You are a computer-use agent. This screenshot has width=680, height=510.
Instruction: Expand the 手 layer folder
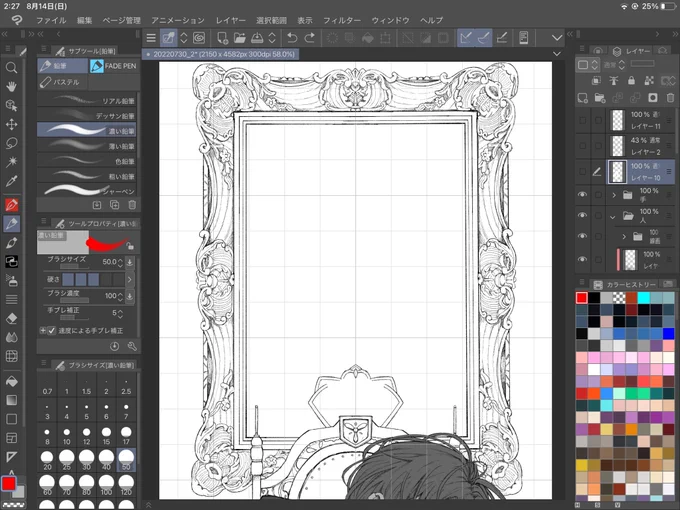(614, 195)
